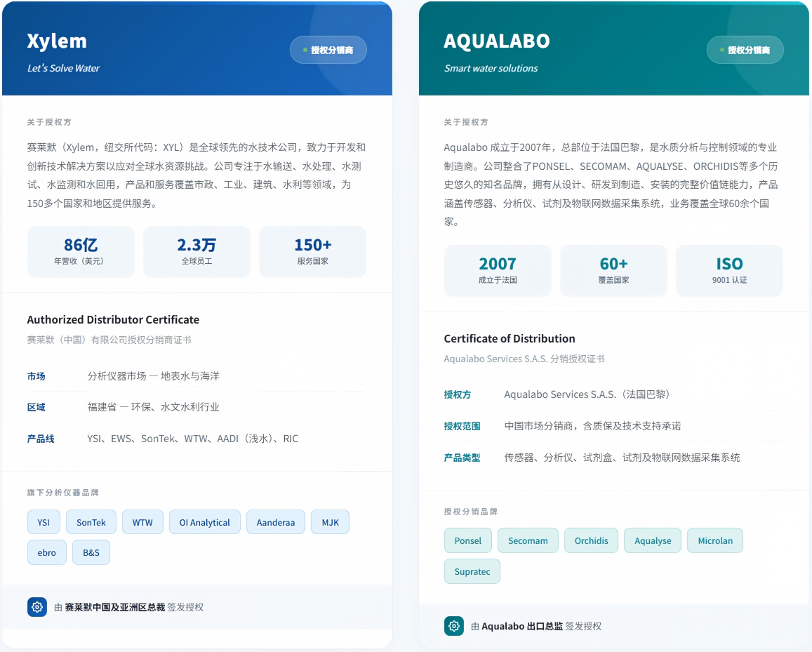This screenshot has height=652, width=812.
Task: Click the value 福建省 — 环保、水文水利行业
Action: (153, 407)
